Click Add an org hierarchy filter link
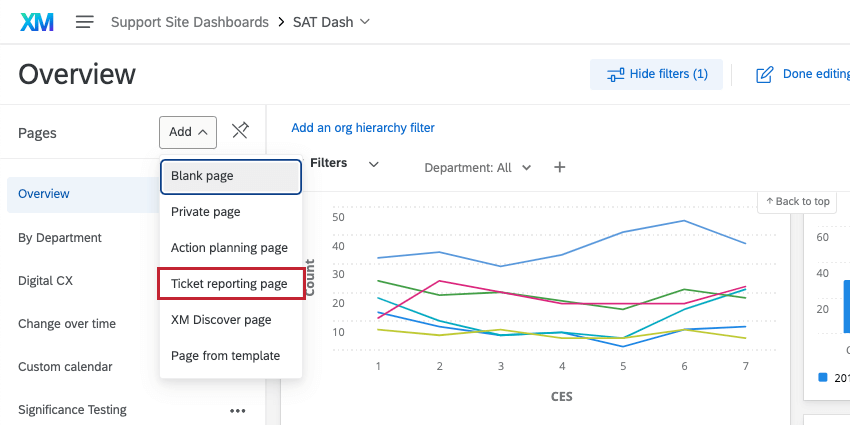 click(363, 128)
